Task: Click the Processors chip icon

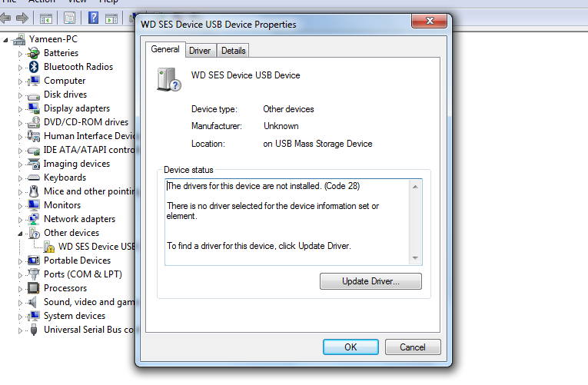Action: (x=34, y=288)
